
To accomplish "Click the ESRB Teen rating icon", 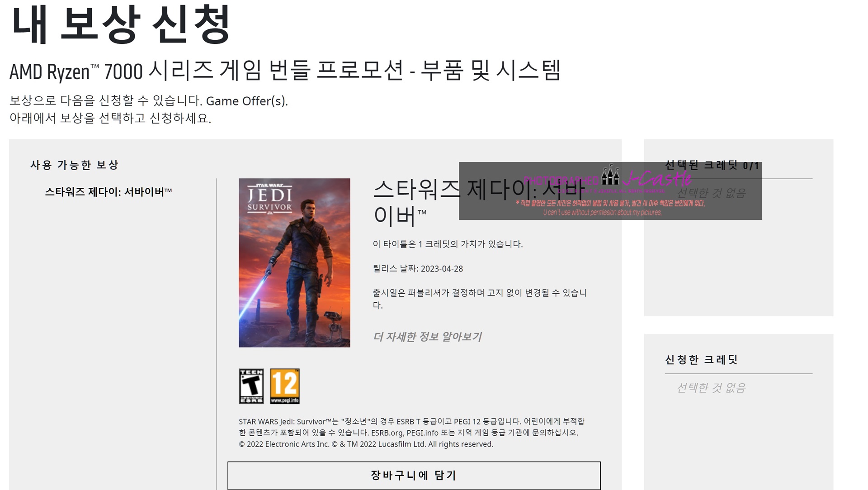I will [251, 386].
